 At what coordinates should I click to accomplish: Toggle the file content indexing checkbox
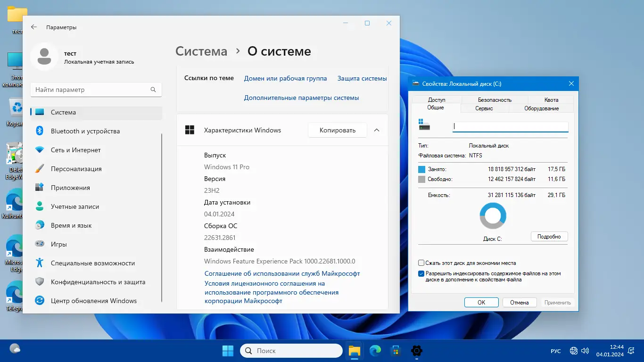pyautogui.click(x=421, y=273)
